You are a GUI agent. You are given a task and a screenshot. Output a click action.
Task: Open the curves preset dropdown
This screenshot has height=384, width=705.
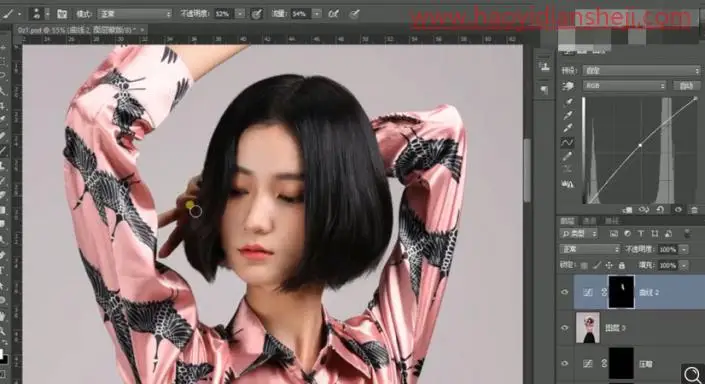(x=642, y=71)
